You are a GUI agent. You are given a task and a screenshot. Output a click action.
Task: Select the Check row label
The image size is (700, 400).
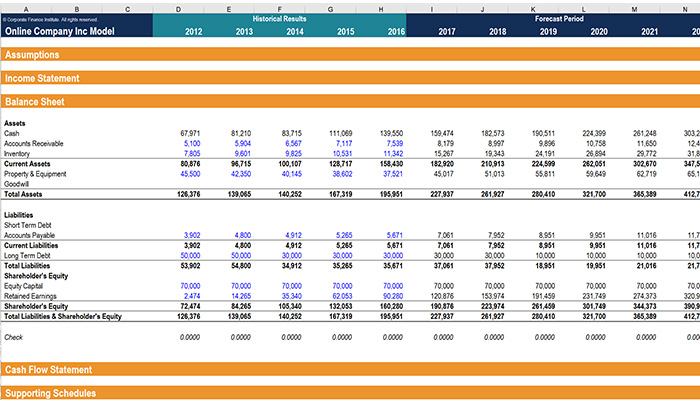click(13, 337)
